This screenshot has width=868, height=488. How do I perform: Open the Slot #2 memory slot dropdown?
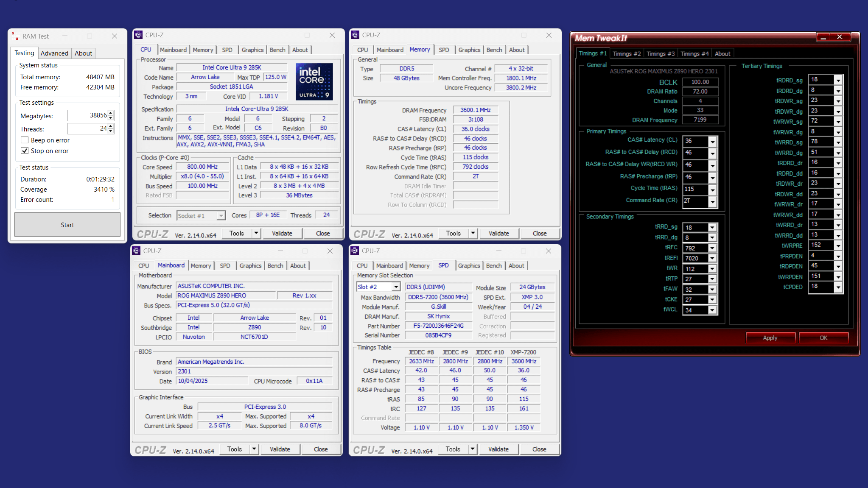click(395, 287)
